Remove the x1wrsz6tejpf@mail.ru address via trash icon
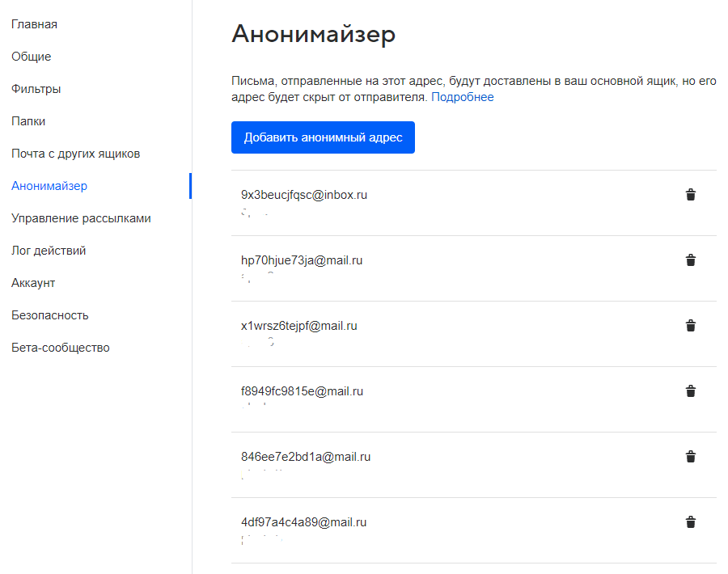 click(x=690, y=326)
